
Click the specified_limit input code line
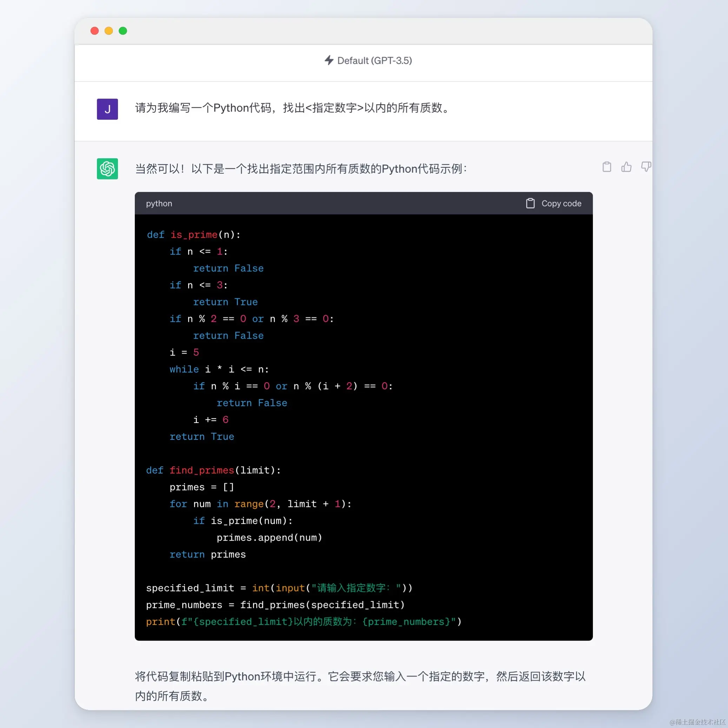click(279, 588)
